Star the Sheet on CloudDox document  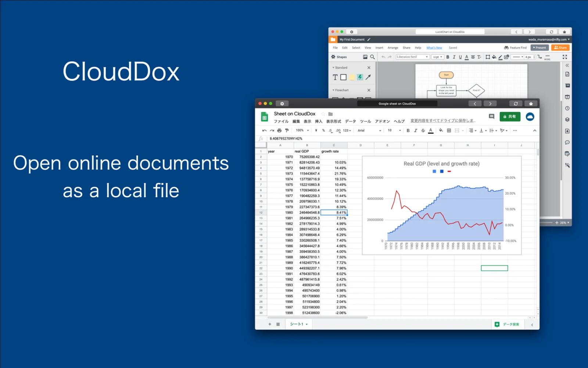[x=323, y=114]
